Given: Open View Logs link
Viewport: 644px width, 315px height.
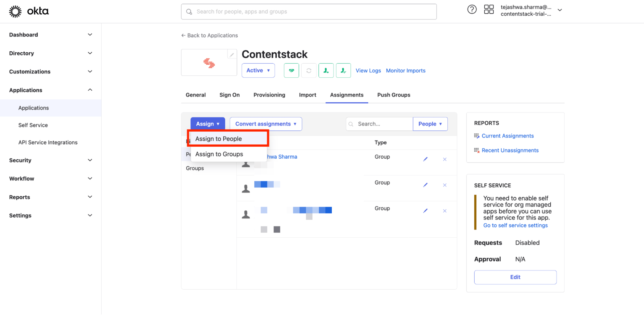Looking at the screenshot, I should coord(368,71).
